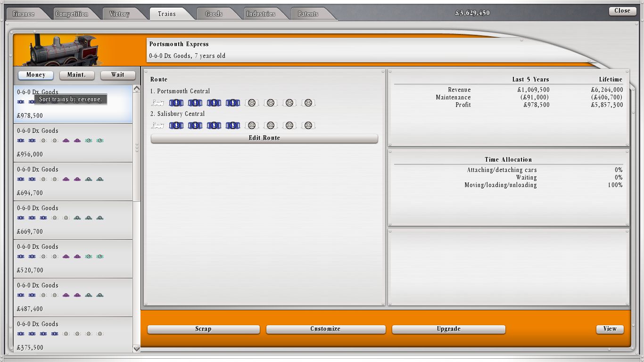The height and width of the screenshot is (362, 644).
Task: Select third mail car at Portsmouth Central
Action: click(289, 103)
